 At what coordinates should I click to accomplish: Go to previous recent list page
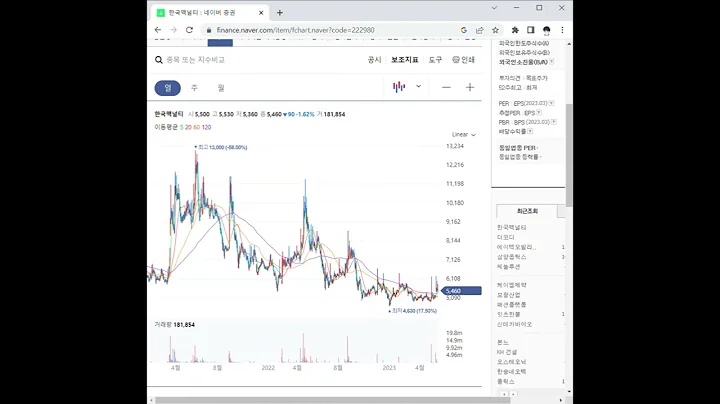504,394
